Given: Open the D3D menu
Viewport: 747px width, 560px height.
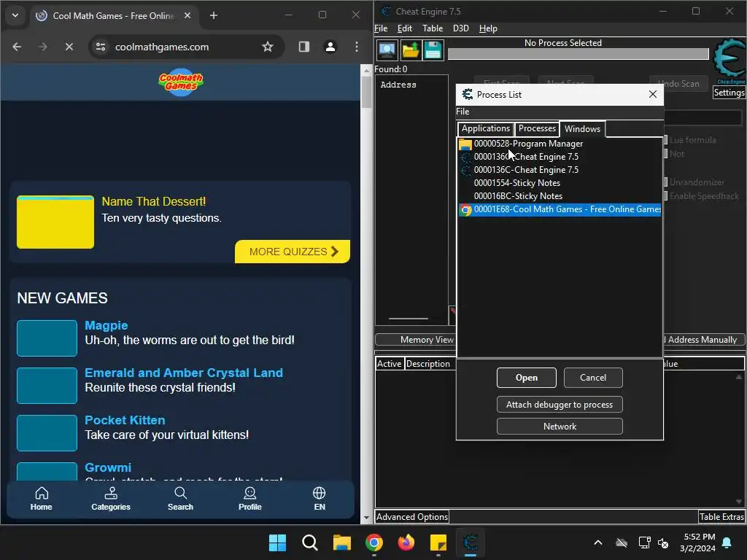Looking at the screenshot, I should pos(461,28).
